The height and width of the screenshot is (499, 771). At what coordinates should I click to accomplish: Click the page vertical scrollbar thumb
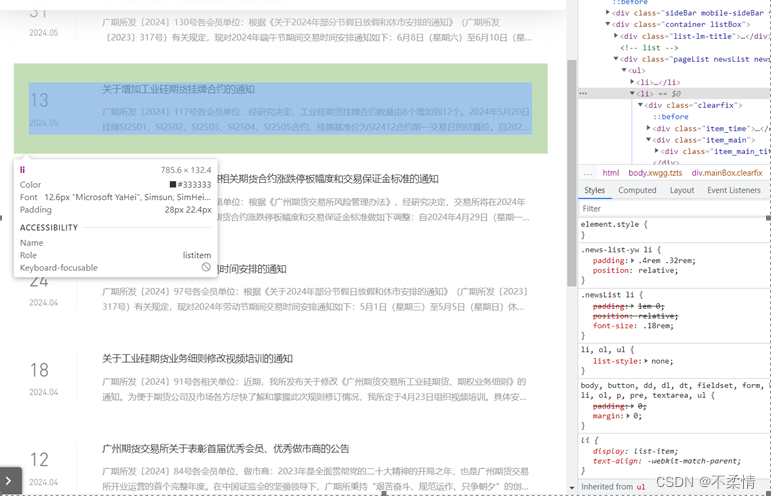click(x=571, y=173)
